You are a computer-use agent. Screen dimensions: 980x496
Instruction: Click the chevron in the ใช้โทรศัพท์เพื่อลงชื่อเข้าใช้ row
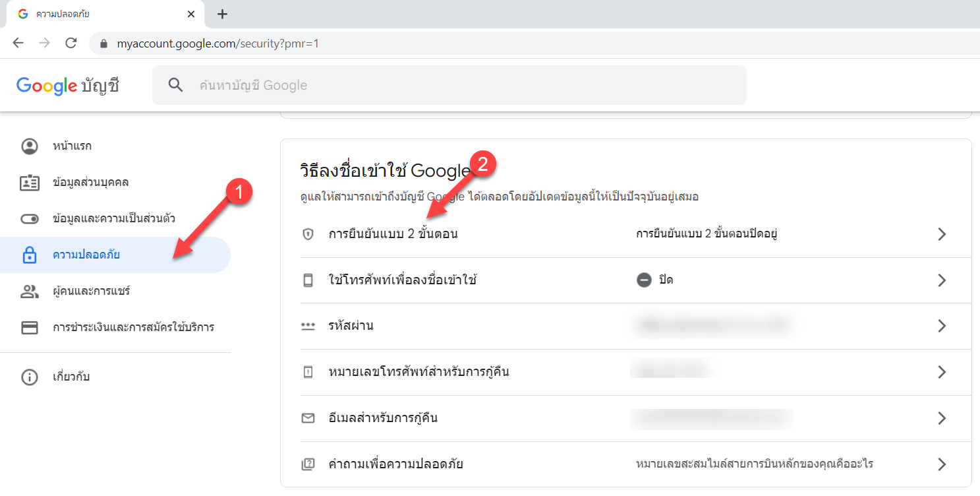942,280
